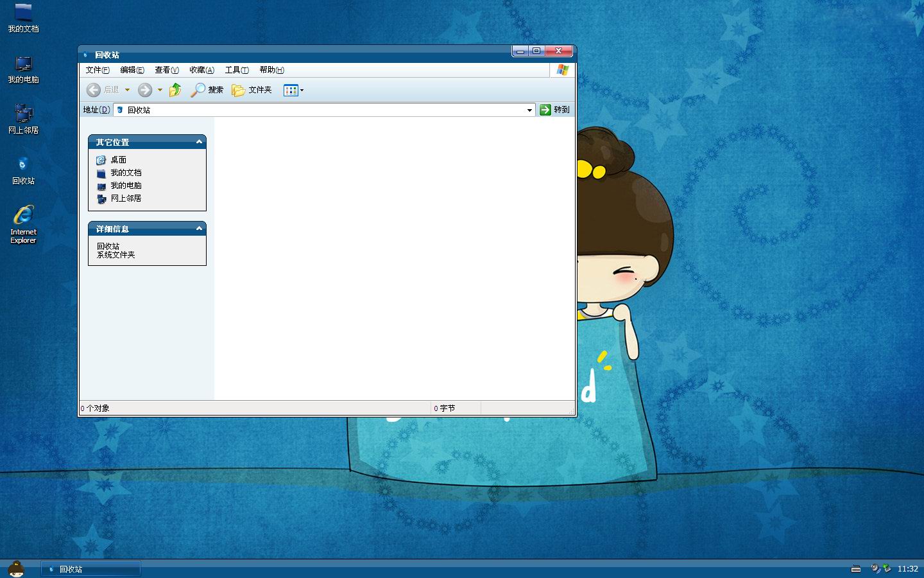Click the green 转到 go arrow
The width and height of the screenshot is (924, 578).
point(545,110)
